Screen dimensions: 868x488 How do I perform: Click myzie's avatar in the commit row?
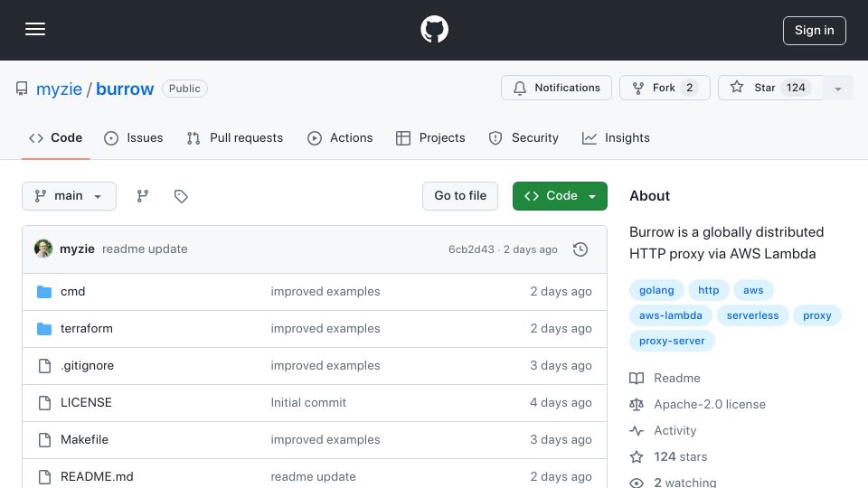coord(43,249)
